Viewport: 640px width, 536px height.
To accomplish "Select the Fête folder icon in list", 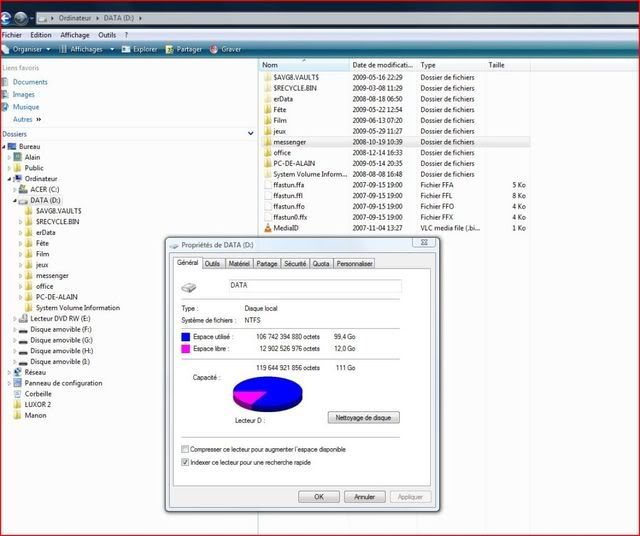I will (268, 109).
